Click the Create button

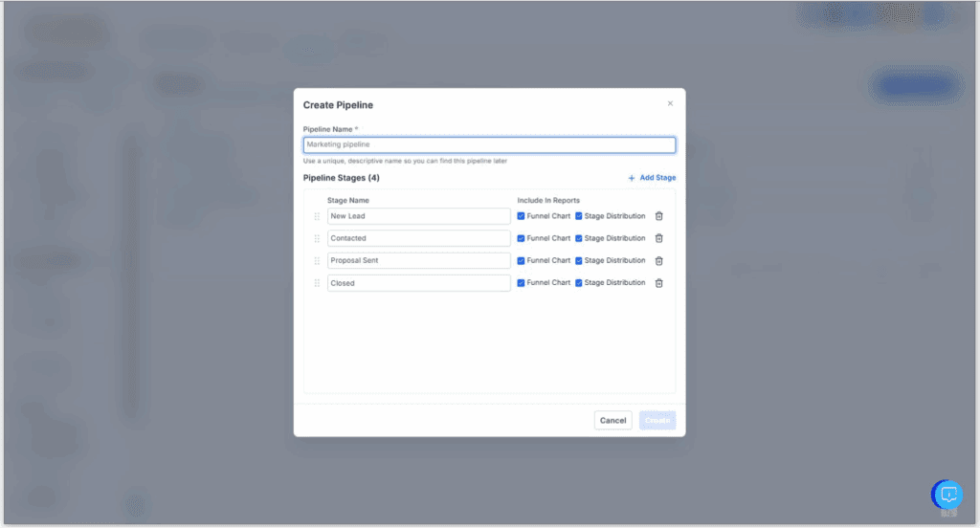coord(657,421)
